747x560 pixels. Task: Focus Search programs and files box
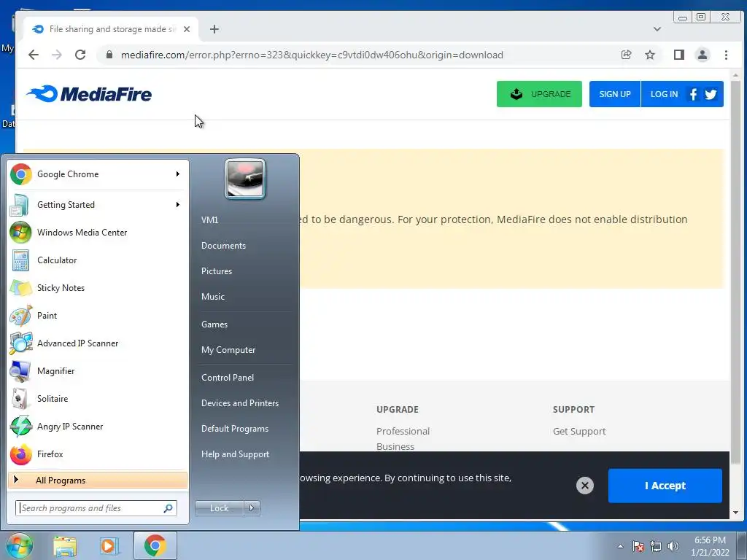pyautogui.click(x=96, y=508)
